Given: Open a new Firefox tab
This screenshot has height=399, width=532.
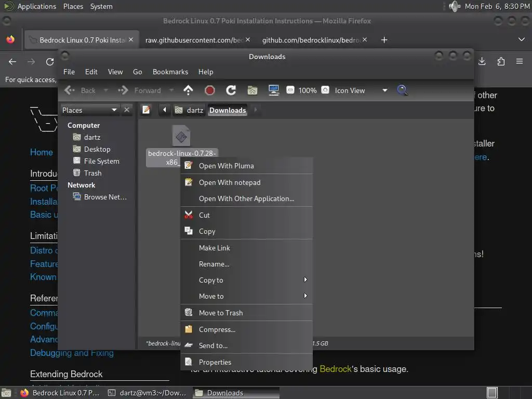Looking at the screenshot, I should (x=384, y=40).
